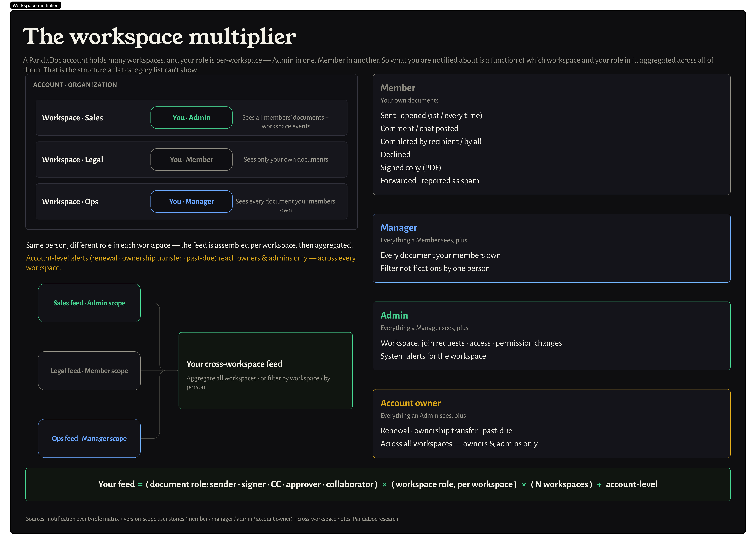Select the You · Admin role badge
The width and height of the screenshot is (756, 544).
tap(191, 117)
